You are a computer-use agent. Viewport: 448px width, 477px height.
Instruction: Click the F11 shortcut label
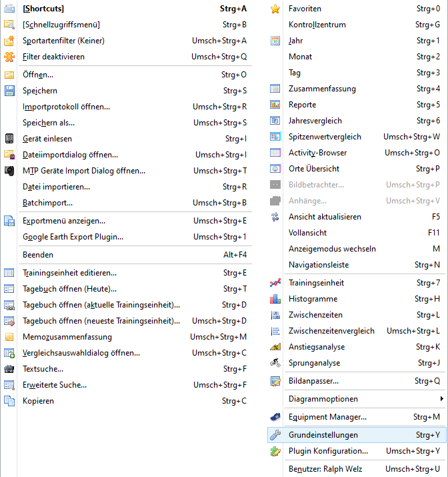pos(434,233)
